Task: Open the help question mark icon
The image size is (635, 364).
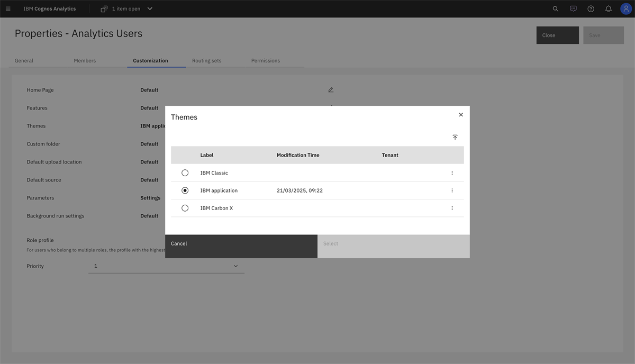Action: click(591, 8)
